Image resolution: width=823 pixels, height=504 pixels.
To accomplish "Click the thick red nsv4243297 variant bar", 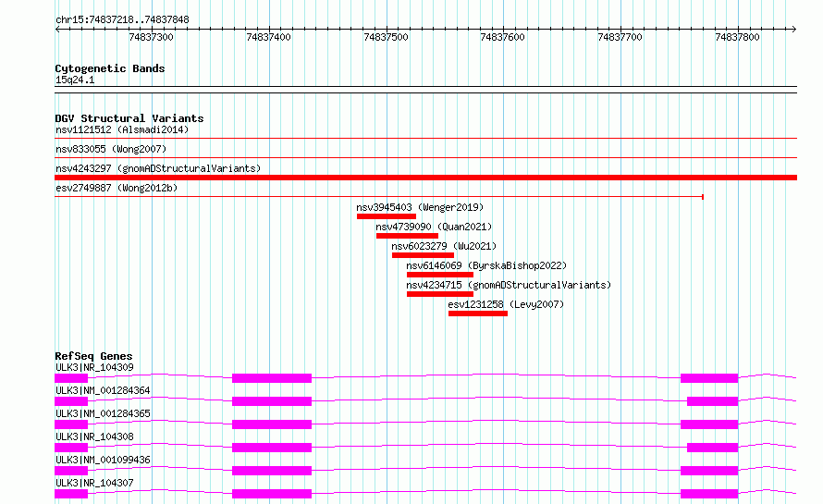I will [425, 178].
